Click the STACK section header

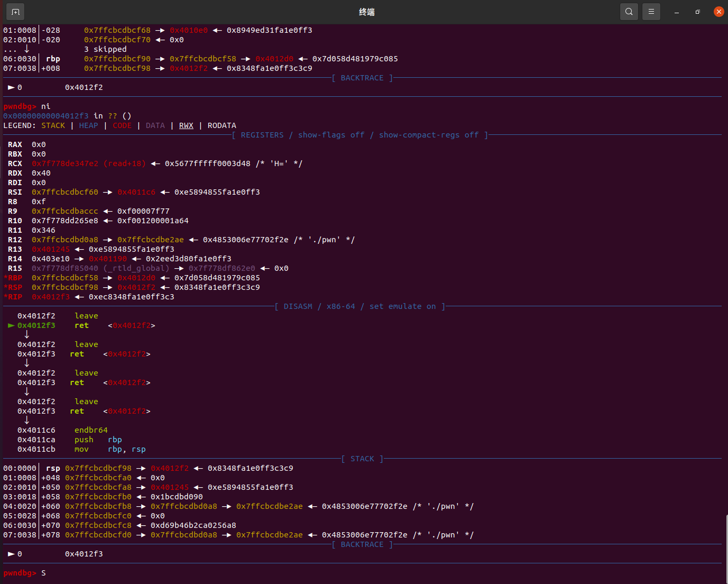click(362, 459)
